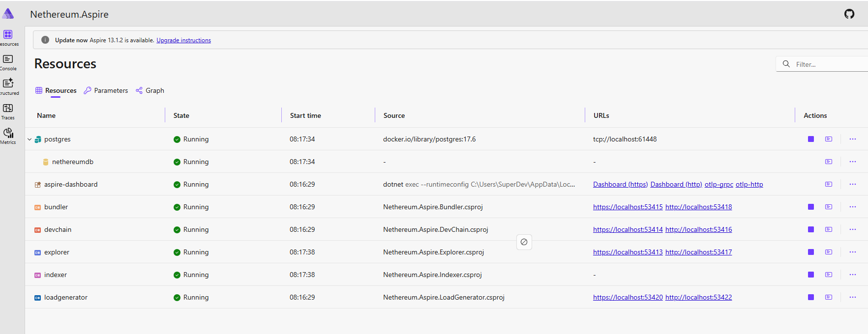View console logs for postgres
The width and height of the screenshot is (868, 334).
pyautogui.click(x=829, y=139)
